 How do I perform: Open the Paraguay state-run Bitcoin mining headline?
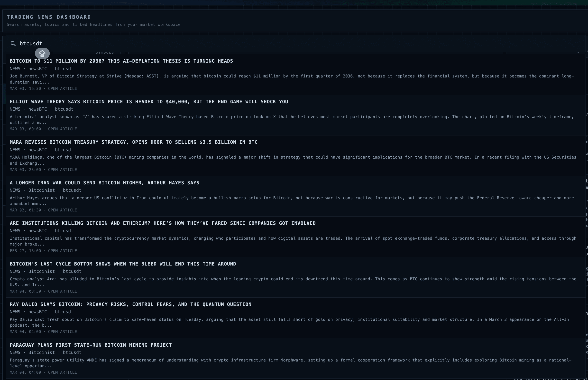click(x=91, y=345)
